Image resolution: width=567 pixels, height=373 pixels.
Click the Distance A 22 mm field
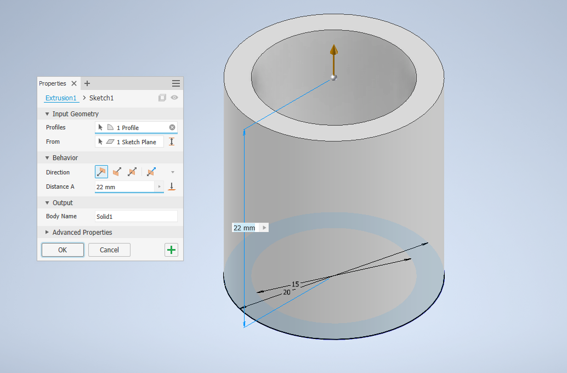click(125, 187)
